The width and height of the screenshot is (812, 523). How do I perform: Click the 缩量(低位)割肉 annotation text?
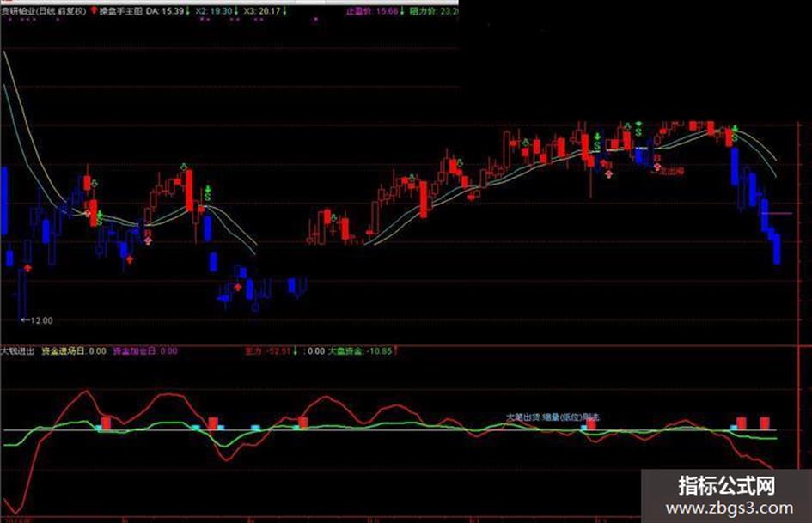571,417
